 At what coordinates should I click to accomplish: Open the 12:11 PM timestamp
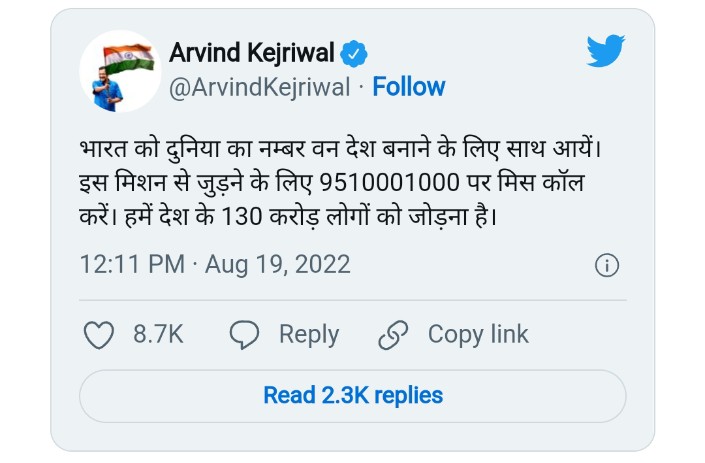point(132,264)
